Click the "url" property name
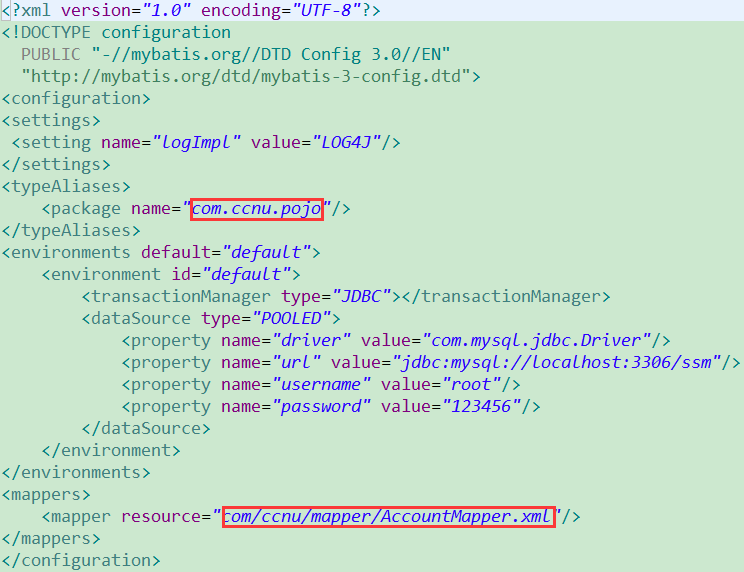The height and width of the screenshot is (572, 744). 296,362
